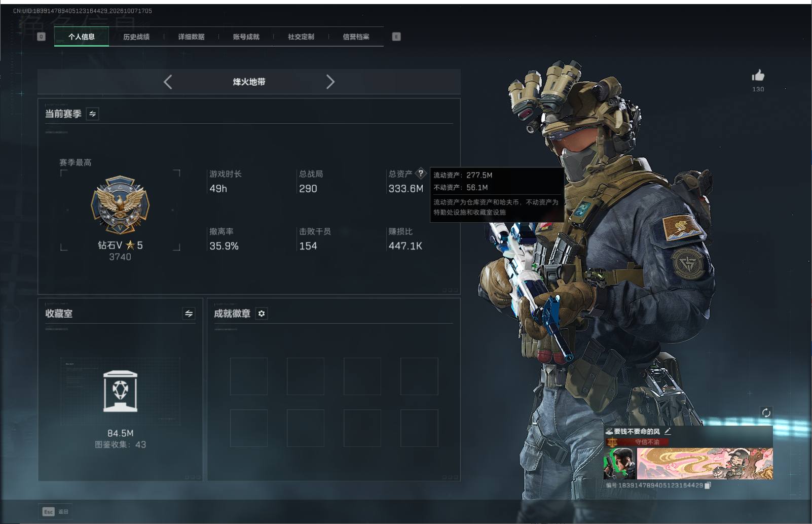Click the Esc 返回 button
This screenshot has height=524, width=812.
click(55, 511)
